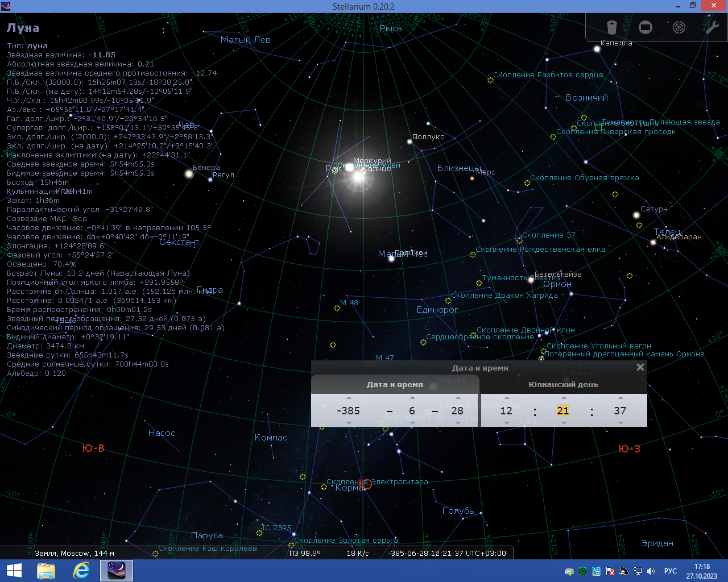Click the seconds field showing 37

click(621, 410)
